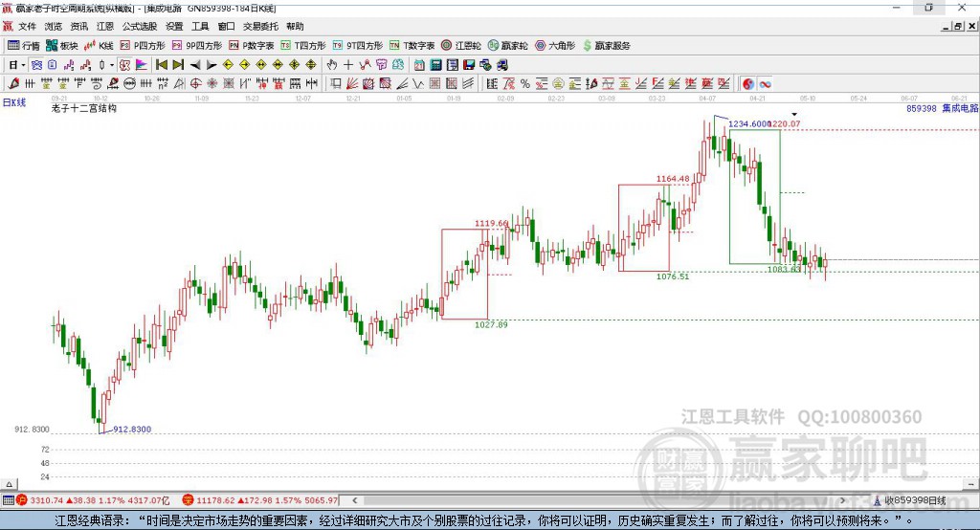Screen dimensions: 980x530
Task: Click the red-blue yin-yang icon
Action: pyautogui.click(x=748, y=84)
